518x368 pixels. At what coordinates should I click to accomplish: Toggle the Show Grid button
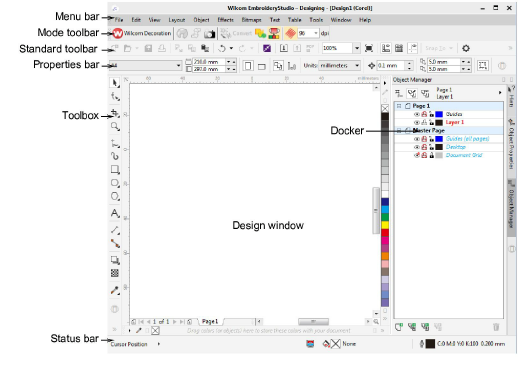click(399, 48)
